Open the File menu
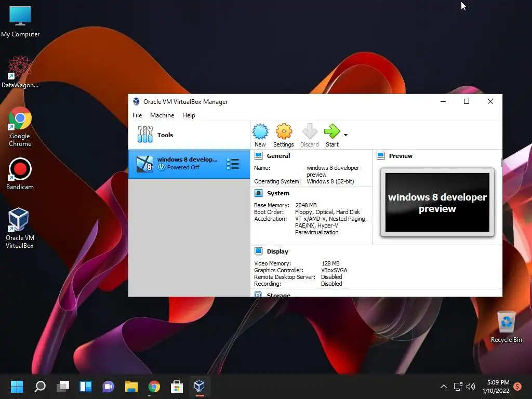 click(x=137, y=115)
